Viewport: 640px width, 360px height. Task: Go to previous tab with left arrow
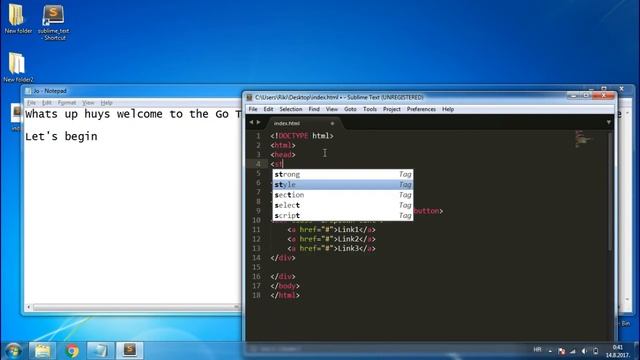[x=251, y=122]
